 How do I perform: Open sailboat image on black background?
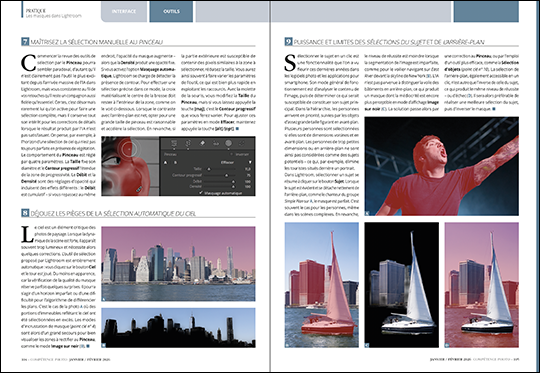coord(402,284)
